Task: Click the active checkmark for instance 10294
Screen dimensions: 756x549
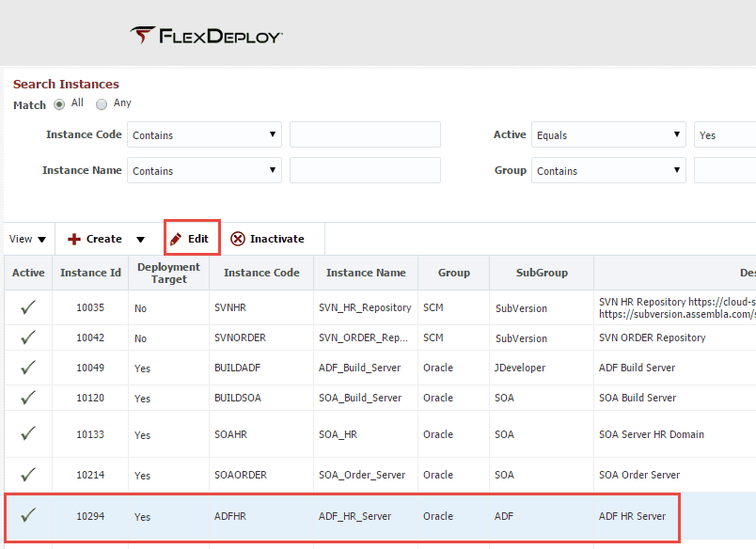Action: click(28, 515)
